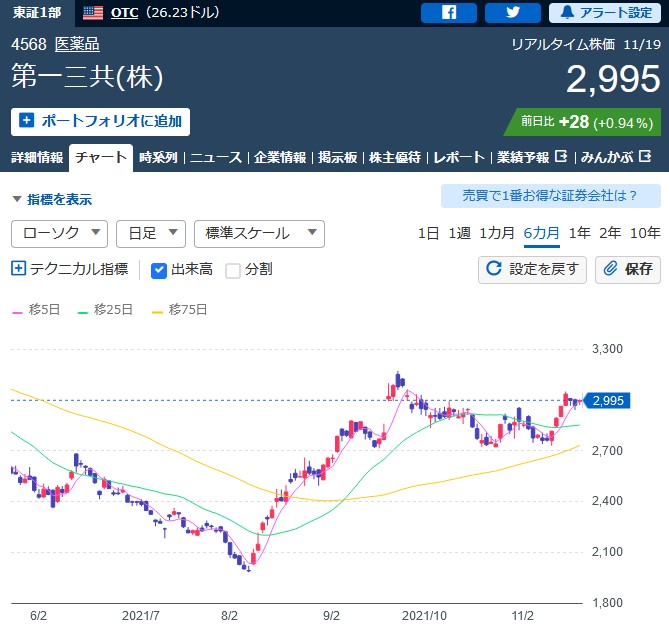The height and width of the screenshot is (635, 669).
Task: Select the 1年 chart range
Action: point(579,233)
